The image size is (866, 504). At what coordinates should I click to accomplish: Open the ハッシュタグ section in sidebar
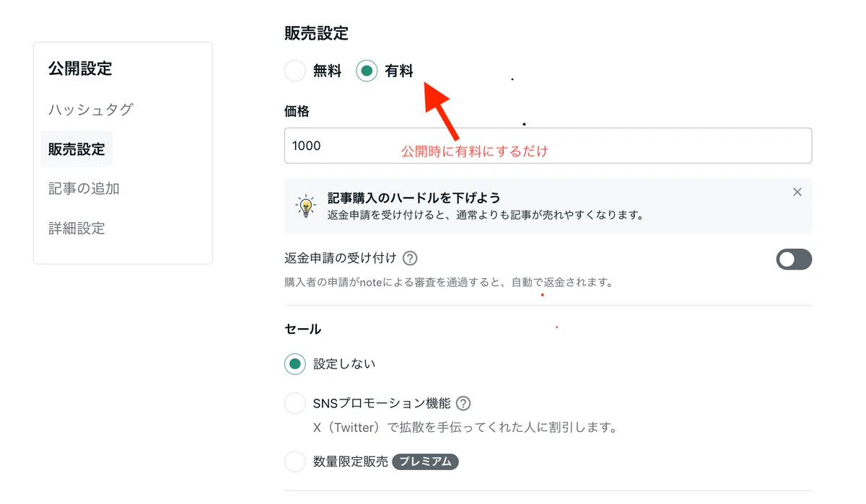coord(91,110)
